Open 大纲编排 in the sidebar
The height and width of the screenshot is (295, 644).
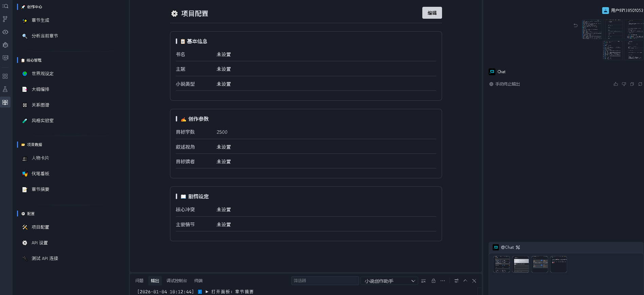(x=40, y=89)
